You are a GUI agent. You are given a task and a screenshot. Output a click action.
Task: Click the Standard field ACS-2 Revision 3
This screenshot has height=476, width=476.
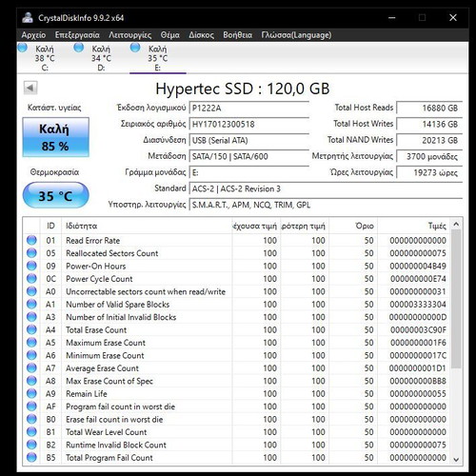click(x=326, y=188)
